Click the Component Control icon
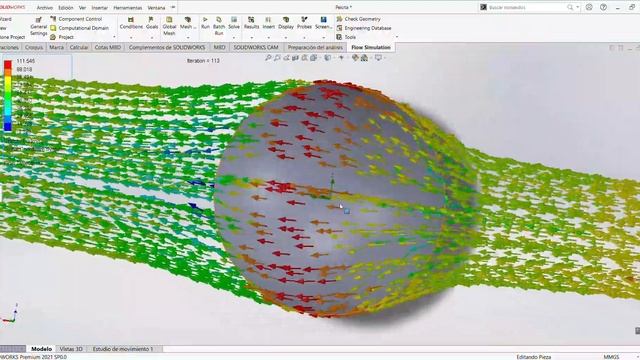Image resolution: width=640 pixels, height=360 pixels. click(53, 19)
